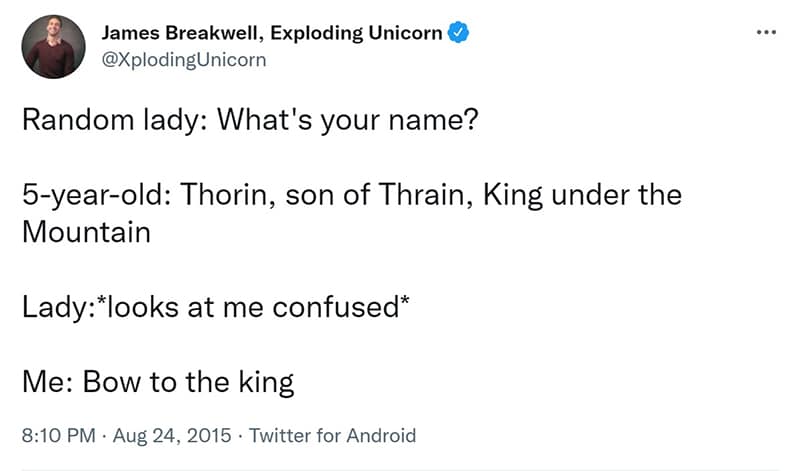Click Exploding Unicorn in the display name
The image size is (800, 471).
[x=356, y=33]
